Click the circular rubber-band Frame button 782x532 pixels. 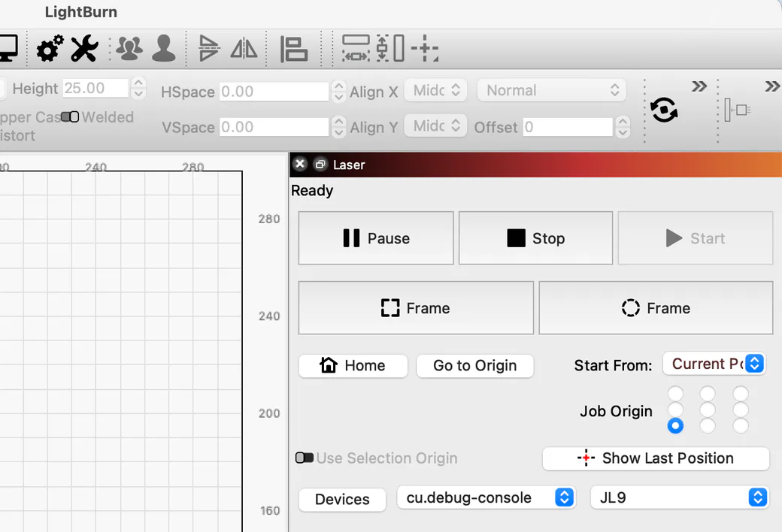(656, 308)
